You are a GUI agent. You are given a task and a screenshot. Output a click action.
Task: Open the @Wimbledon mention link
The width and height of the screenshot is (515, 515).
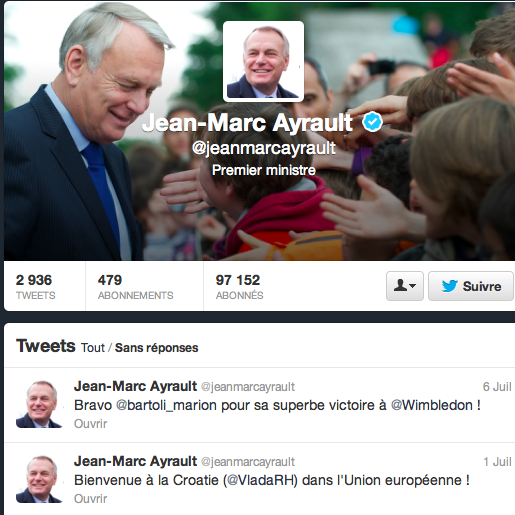(432, 405)
